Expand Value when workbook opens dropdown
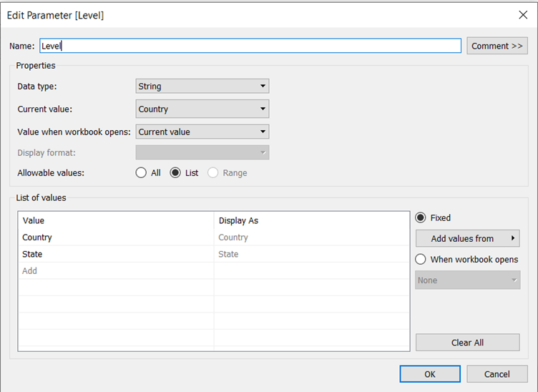 (x=202, y=132)
